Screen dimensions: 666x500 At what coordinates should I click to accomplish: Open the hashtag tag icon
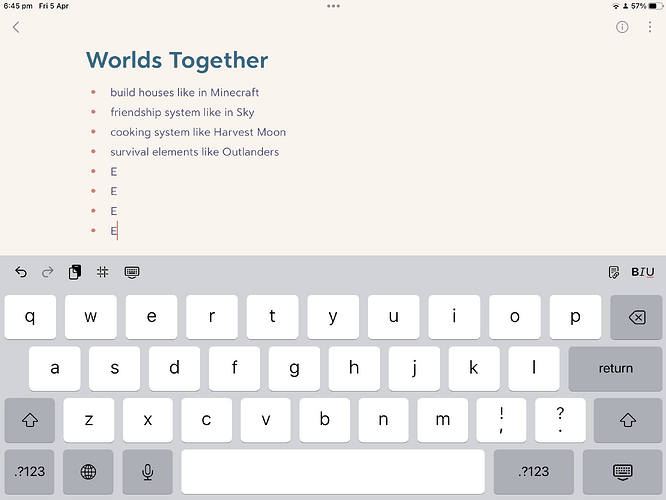click(x=102, y=272)
